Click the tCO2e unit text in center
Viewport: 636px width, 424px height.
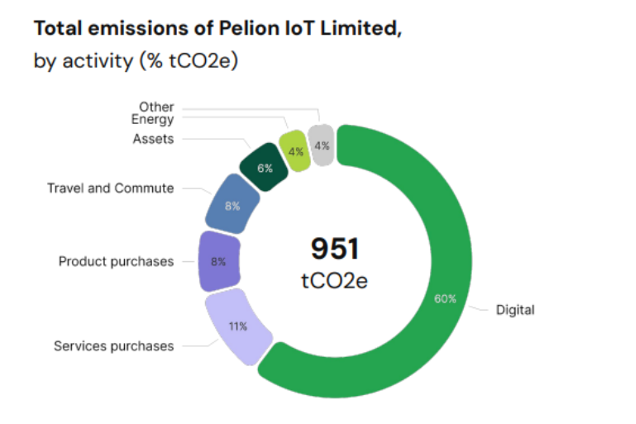point(335,281)
